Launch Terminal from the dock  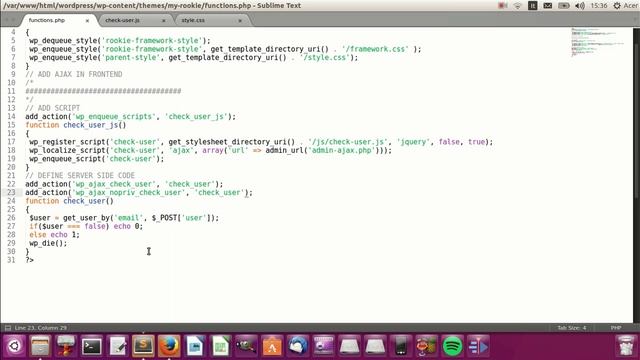click(x=92, y=347)
